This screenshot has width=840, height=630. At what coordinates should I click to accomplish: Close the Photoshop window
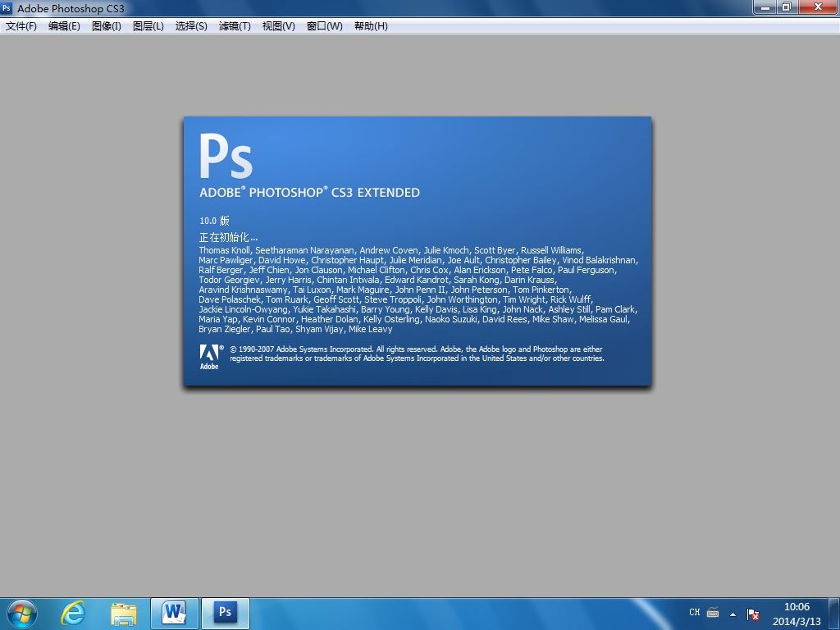pos(819,7)
